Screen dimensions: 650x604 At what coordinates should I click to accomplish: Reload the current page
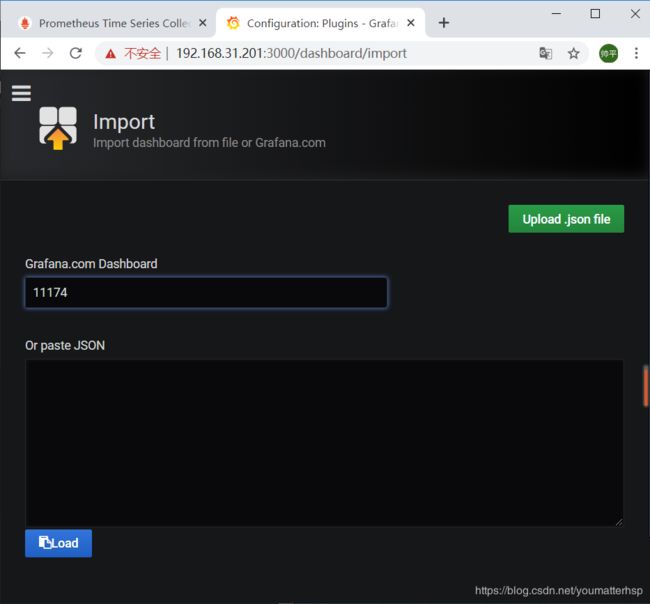coord(75,53)
